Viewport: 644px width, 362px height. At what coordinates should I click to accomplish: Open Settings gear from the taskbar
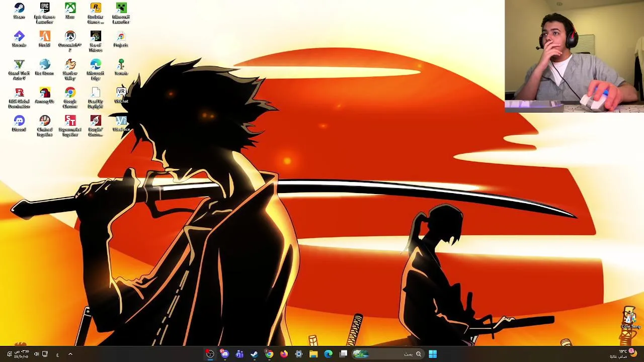tap(299, 354)
